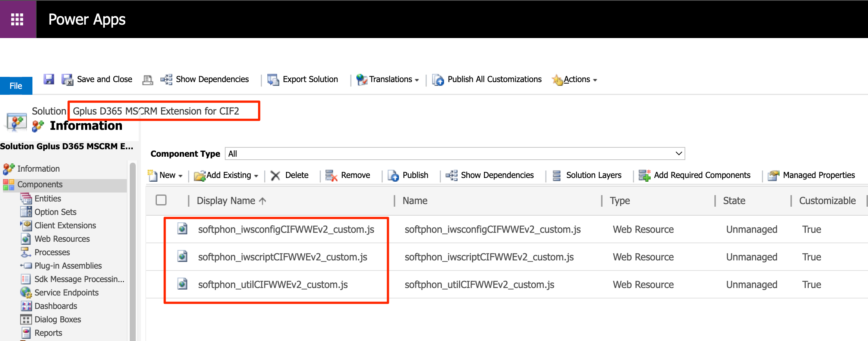The image size is (868, 341).
Task: Open Web Resources in the tree
Action: pos(62,239)
